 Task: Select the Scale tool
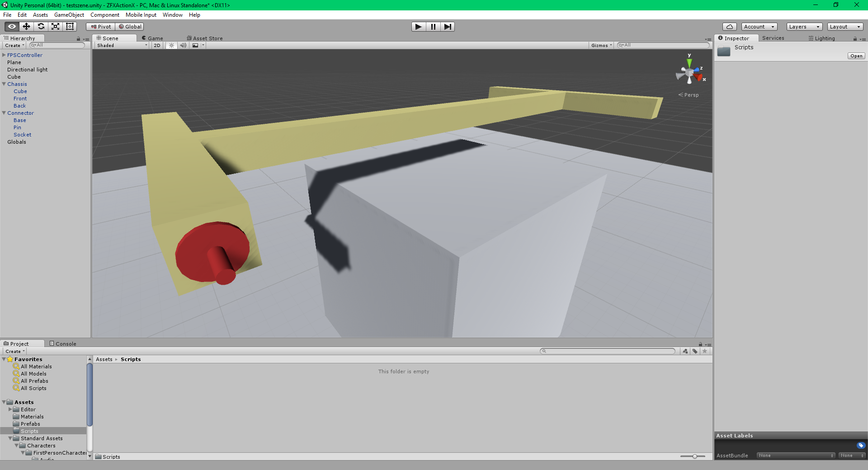55,27
